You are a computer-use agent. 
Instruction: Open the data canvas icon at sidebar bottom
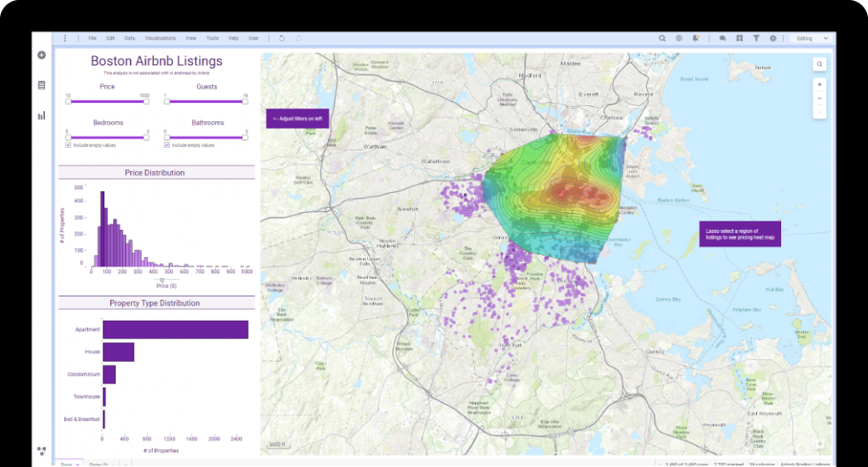pos(42,451)
